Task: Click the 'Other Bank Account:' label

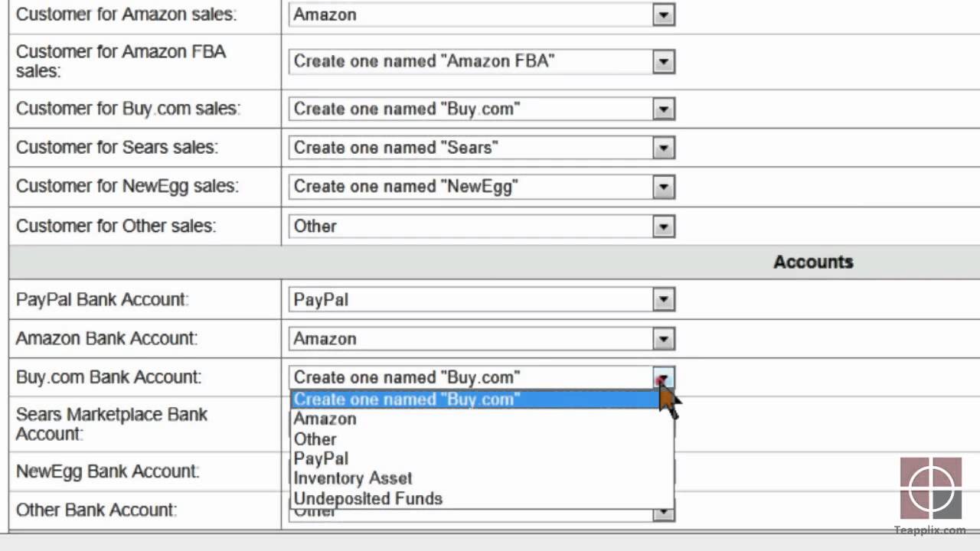Action: pyautogui.click(x=96, y=510)
